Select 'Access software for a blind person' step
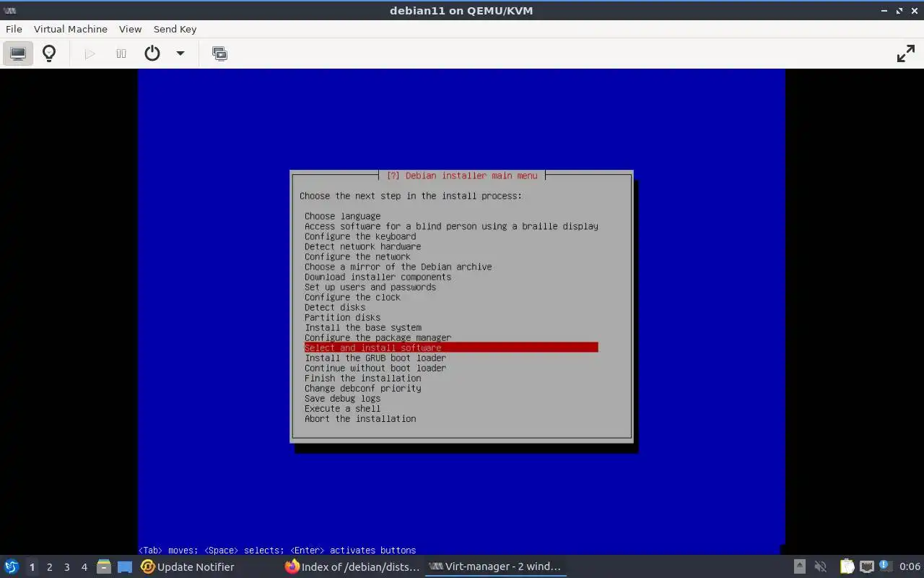Screen dimensions: 924x578 [451, 226]
